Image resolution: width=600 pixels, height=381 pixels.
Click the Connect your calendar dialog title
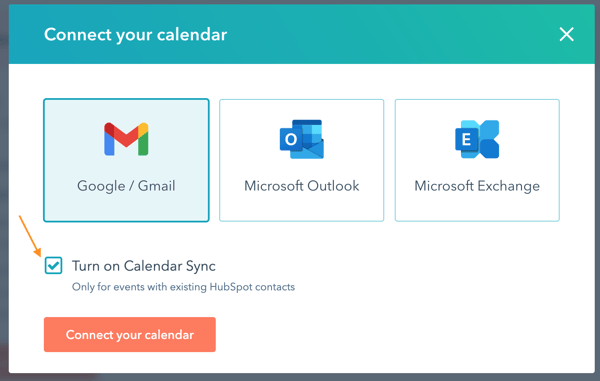point(135,34)
